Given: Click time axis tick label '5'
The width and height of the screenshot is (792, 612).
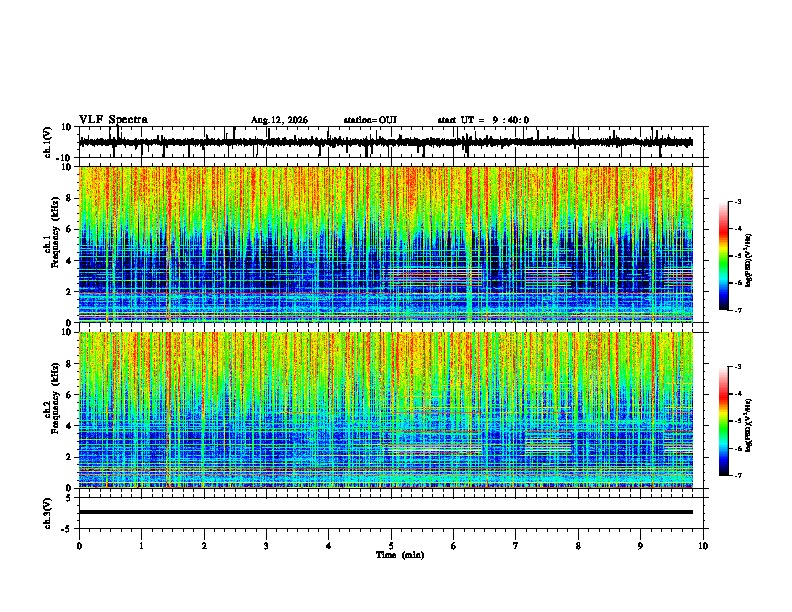Looking at the screenshot, I should point(391,546).
